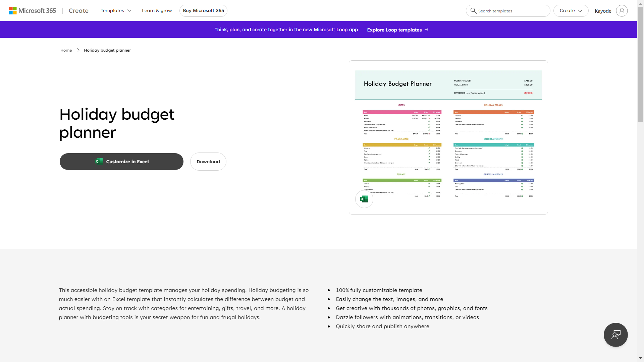Click the chat/support bubble icon
The width and height of the screenshot is (644, 362).
[616, 335]
